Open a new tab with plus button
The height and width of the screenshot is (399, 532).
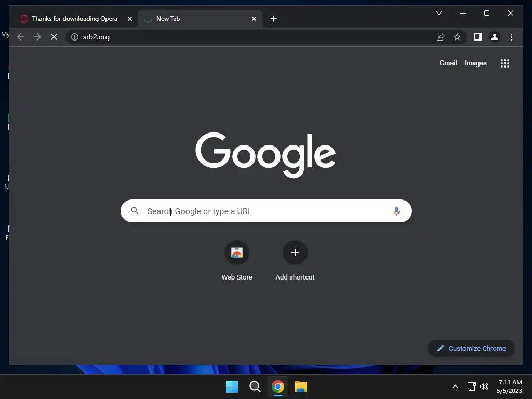(274, 19)
